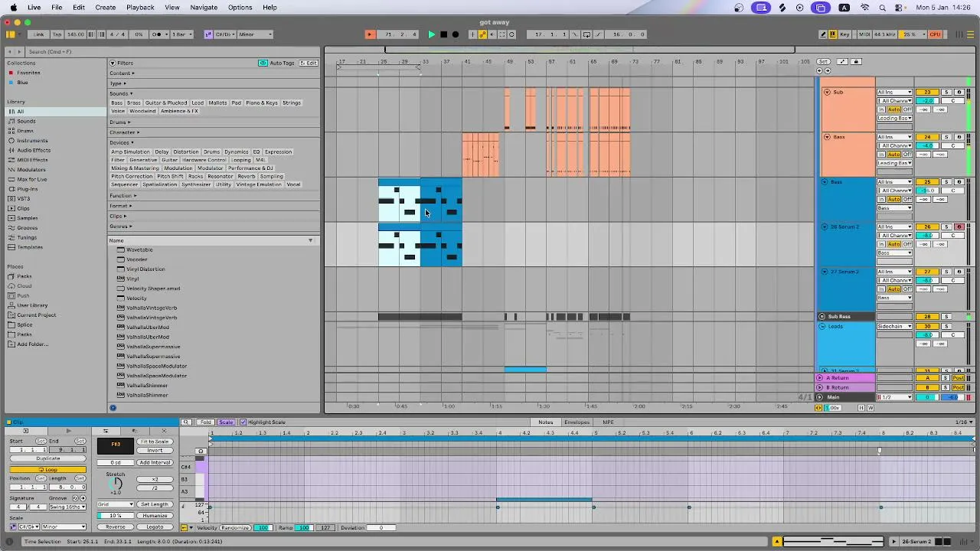
Task: Open the quantization 1 Bar dropdown
Action: tap(181, 34)
